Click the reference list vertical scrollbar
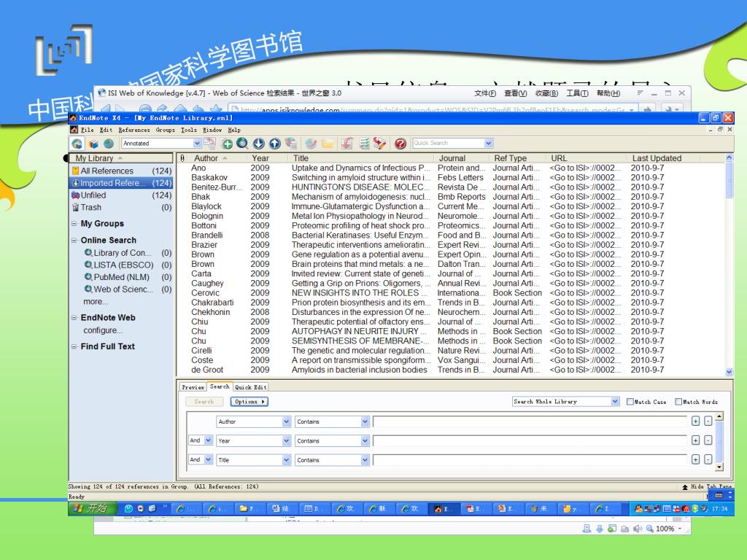The image size is (747, 560). 729,181
